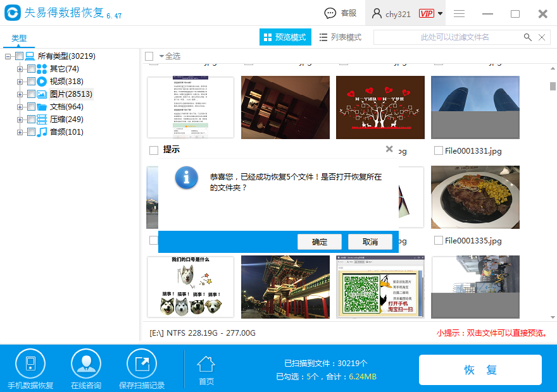This screenshot has height=392, width=557.
Task: Switch to 列表模式 view
Action: point(341,37)
